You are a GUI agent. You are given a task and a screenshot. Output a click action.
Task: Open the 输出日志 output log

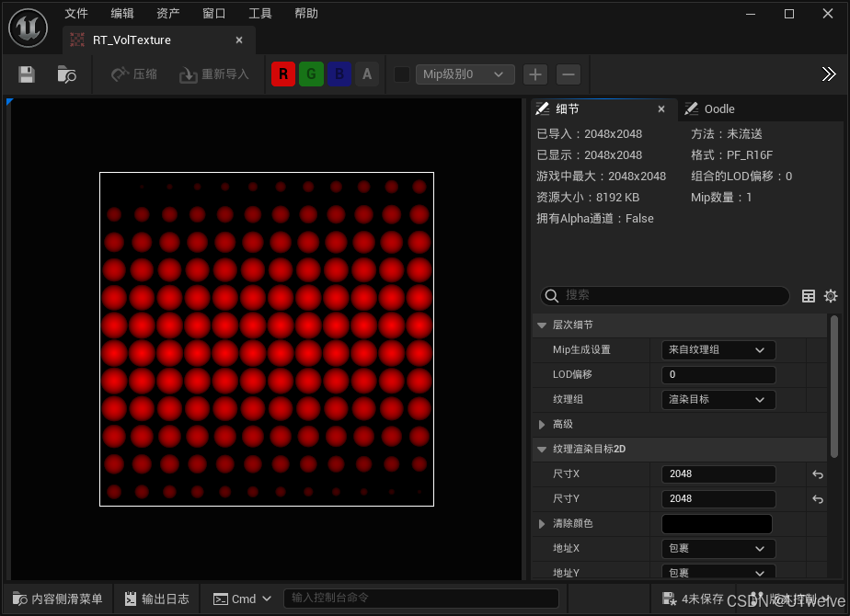[156, 599]
